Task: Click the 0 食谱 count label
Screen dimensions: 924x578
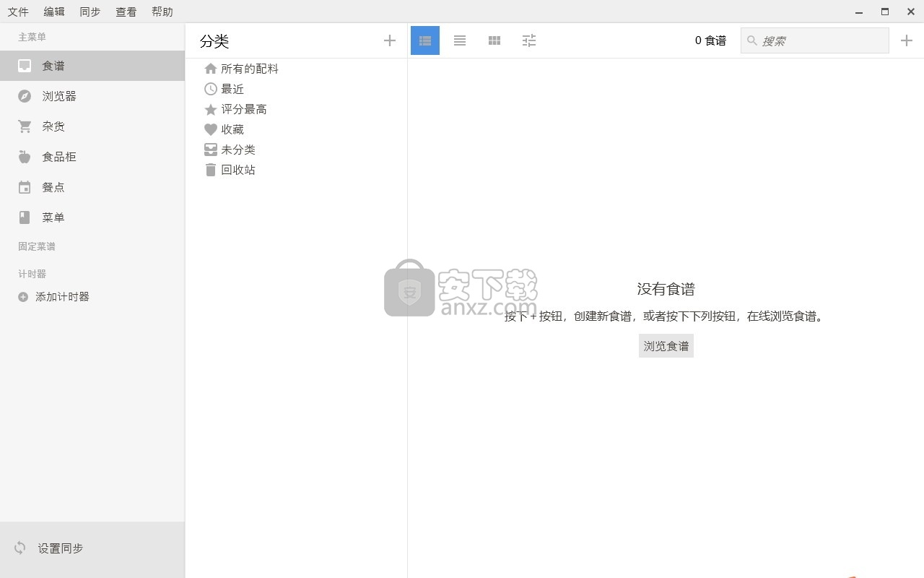Action: click(710, 40)
